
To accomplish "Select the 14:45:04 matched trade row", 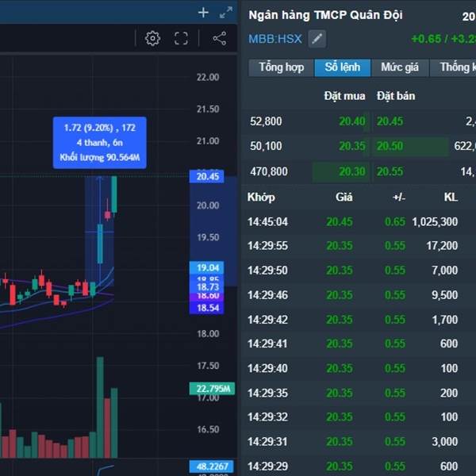I will (x=359, y=222).
